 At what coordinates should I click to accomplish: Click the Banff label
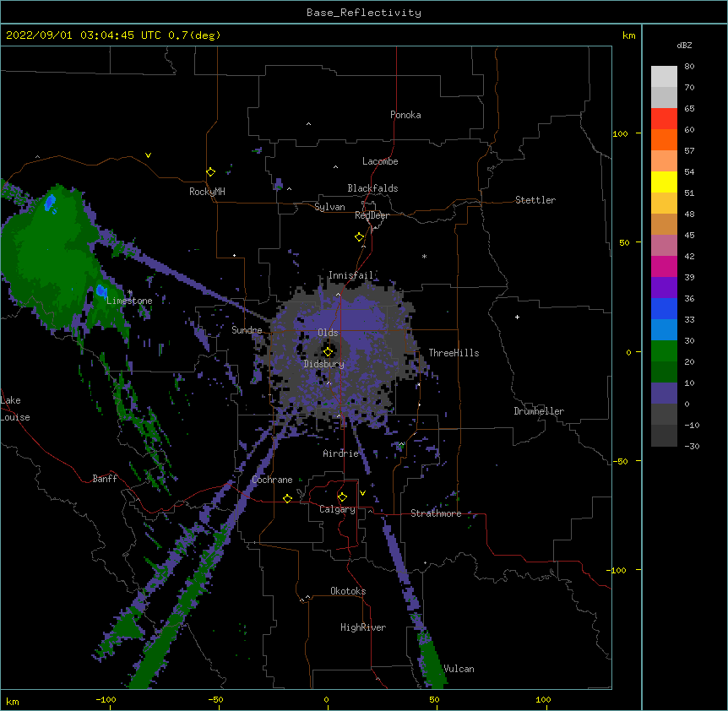(105, 479)
